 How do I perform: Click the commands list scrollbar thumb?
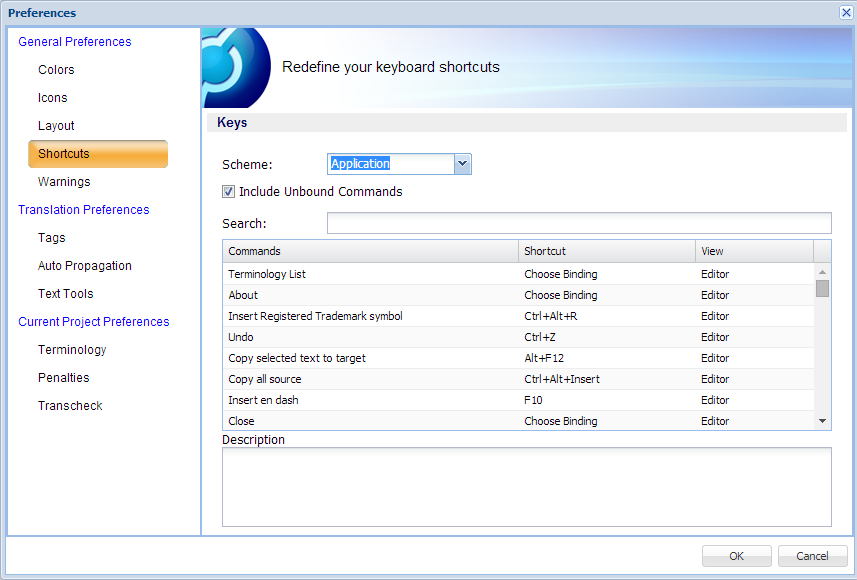822,288
